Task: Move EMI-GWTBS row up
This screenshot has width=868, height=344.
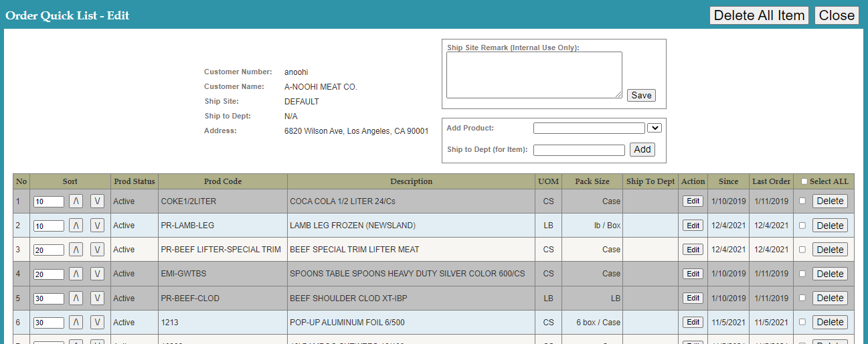Action: tap(76, 274)
